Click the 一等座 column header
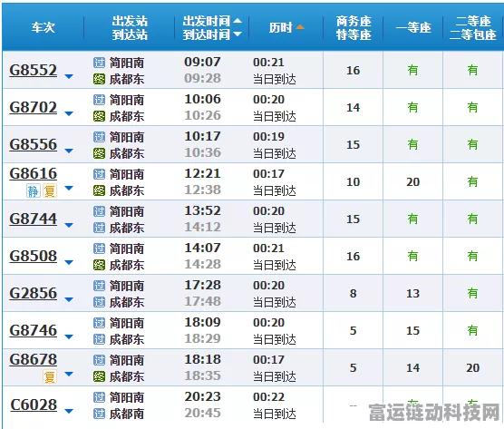This screenshot has width=504, height=429. (x=413, y=27)
